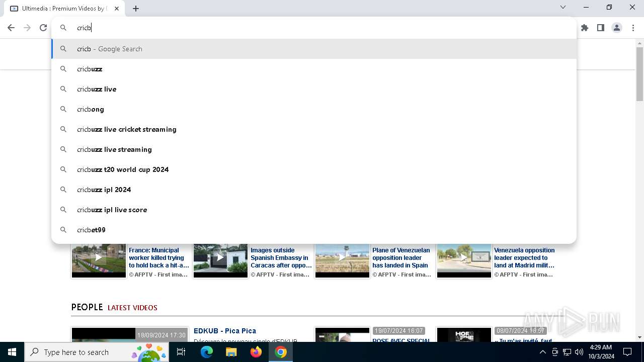Pick 'cricbuzz live streaming' suggestion

314,149
